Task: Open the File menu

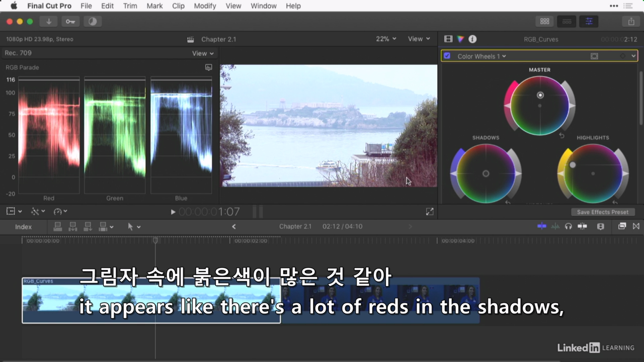Action: (86, 6)
